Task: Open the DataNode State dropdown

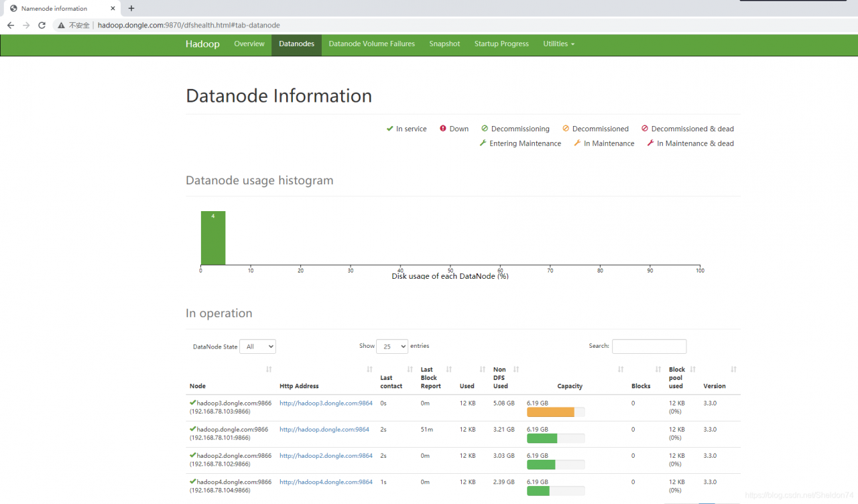Action: click(258, 346)
